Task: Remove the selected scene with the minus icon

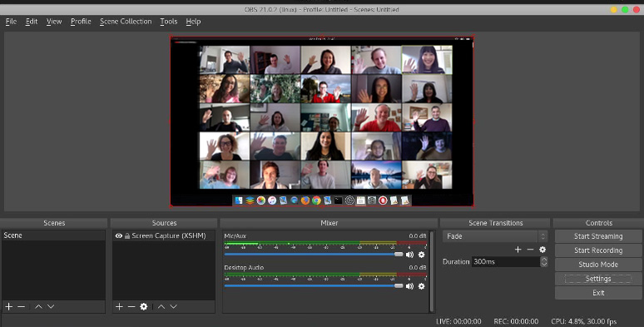Action: [22, 306]
